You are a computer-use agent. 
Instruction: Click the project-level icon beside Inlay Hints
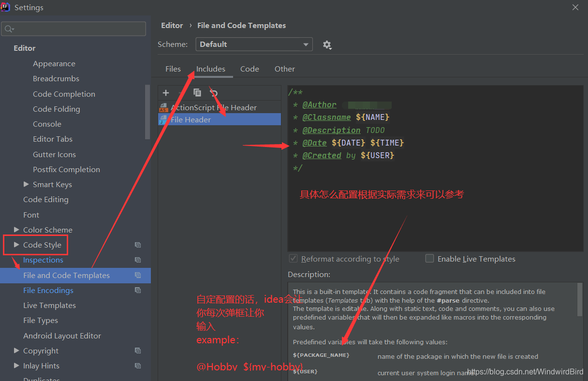point(138,366)
